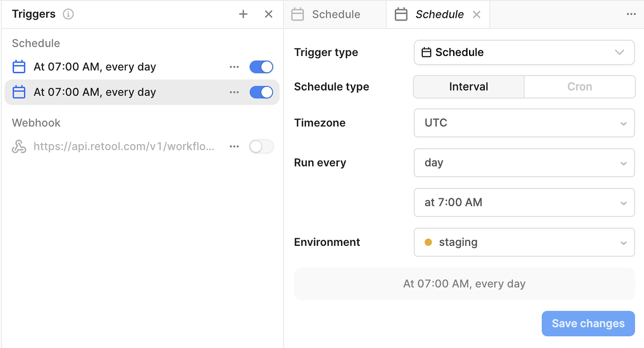Click the webhook icon in Webhook section
Viewport: 644px width, 348px height.
[x=19, y=147]
